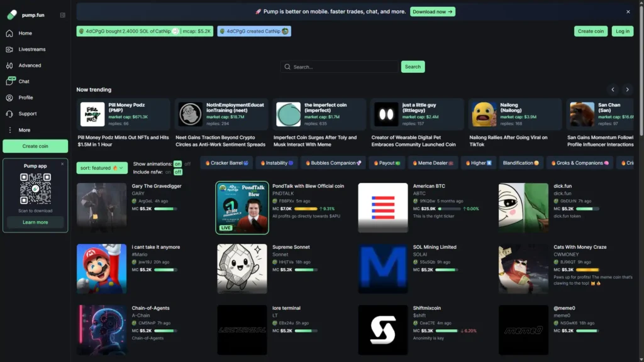
Task: Open the Chat bubble icon
Action: click(9, 81)
